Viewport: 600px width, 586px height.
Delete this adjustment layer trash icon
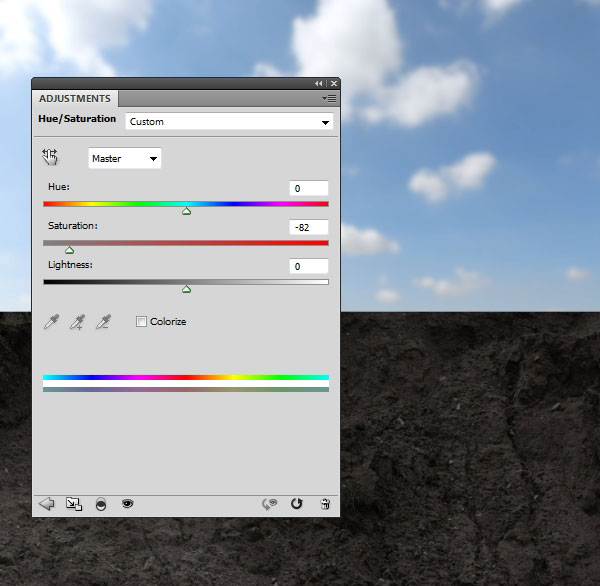pyautogui.click(x=325, y=504)
